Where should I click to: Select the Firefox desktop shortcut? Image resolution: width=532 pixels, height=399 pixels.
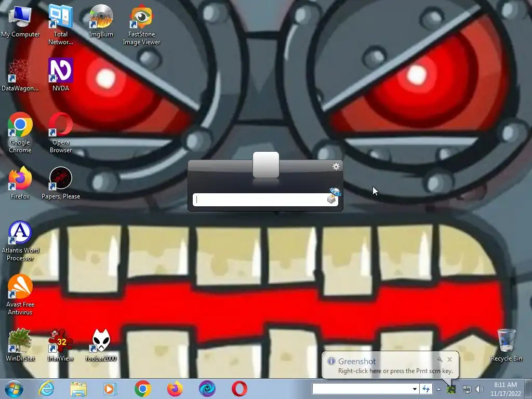[x=20, y=183]
